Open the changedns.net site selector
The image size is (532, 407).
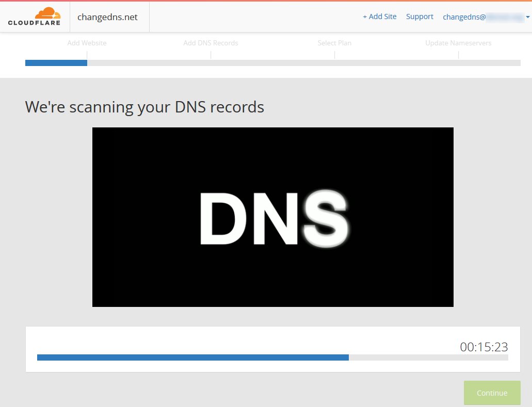pyautogui.click(x=107, y=17)
